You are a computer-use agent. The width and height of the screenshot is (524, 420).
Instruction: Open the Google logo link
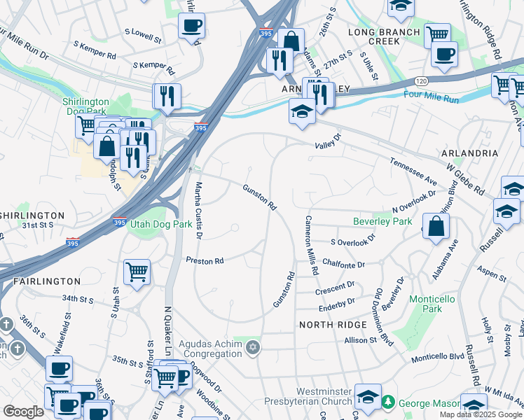[23, 412]
